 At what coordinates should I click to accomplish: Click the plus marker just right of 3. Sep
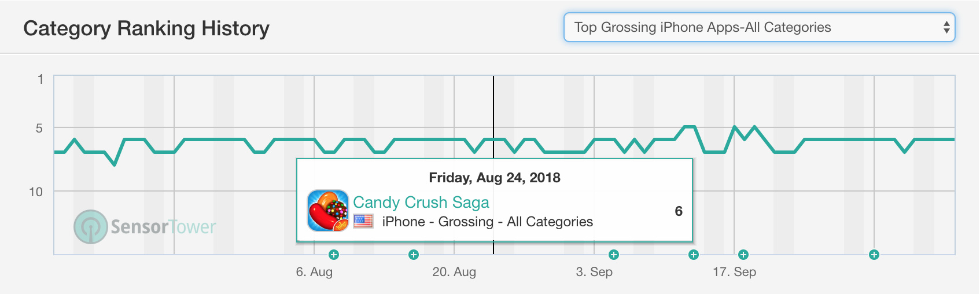(614, 255)
